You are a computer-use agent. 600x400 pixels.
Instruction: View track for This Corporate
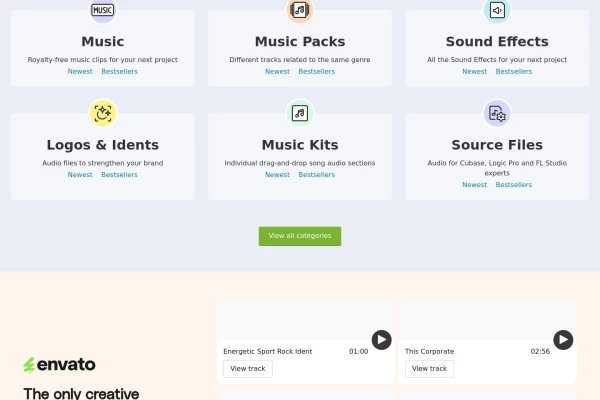coord(429,369)
